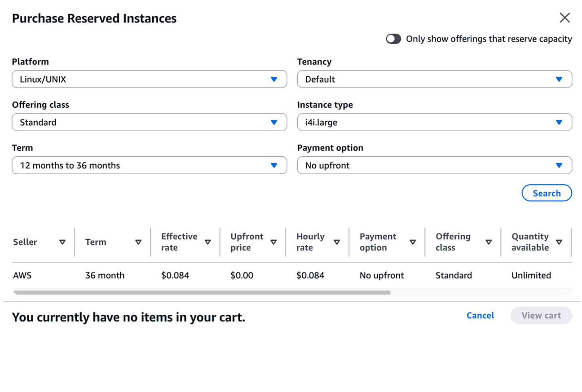Click Quantity available sort icon
The height and width of the screenshot is (392, 582).
click(x=559, y=242)
